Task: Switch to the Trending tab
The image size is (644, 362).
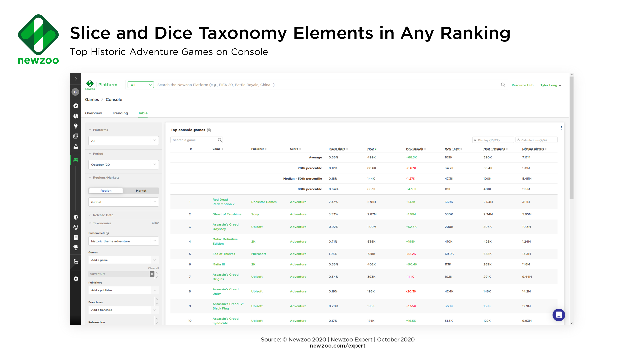Action: tap(120, 113)
